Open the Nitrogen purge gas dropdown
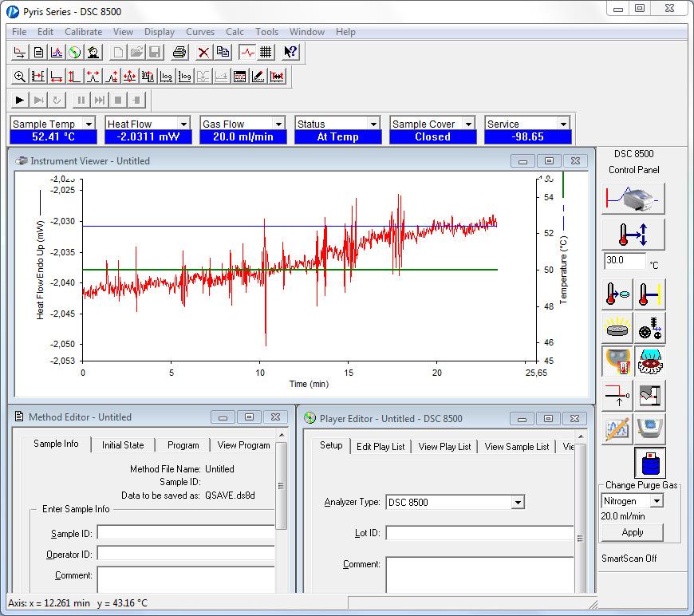The height and width of the screenshot is (616, 694). 657,501
